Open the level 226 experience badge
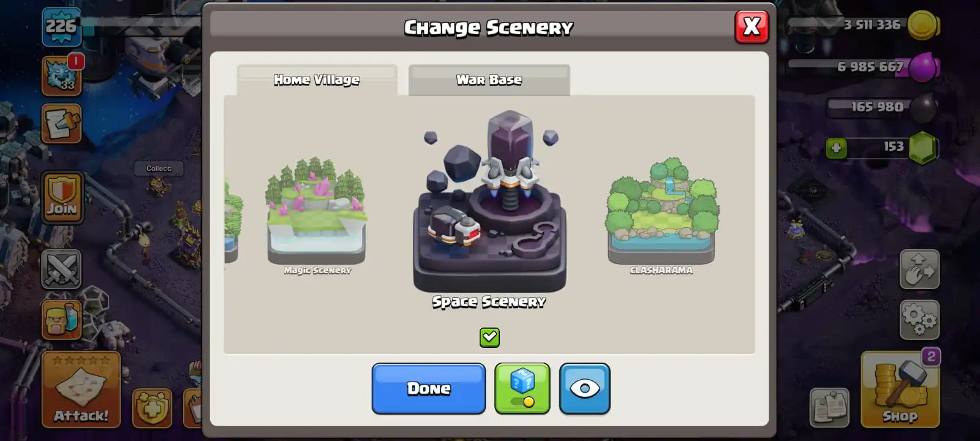The width and height of the screenshot is (980, 441). point(61,27)
